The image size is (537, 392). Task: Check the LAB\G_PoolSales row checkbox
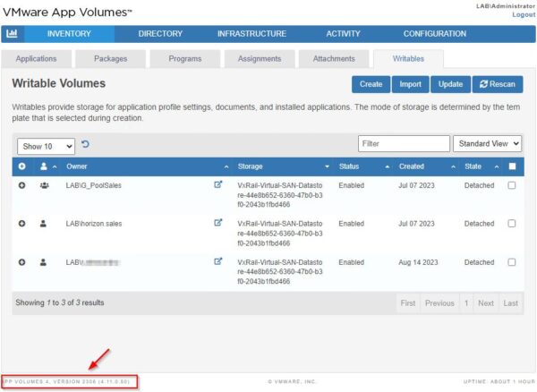pos(512,185)
